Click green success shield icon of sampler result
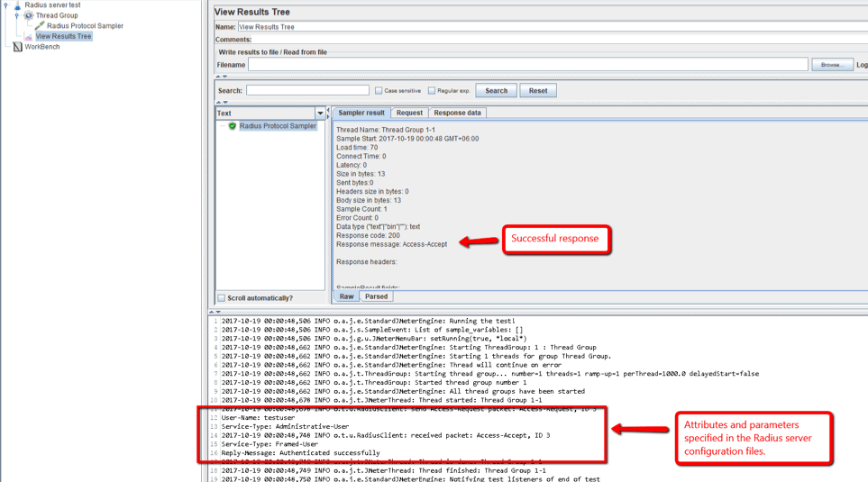The width and height of the screenshot is (868, 482). pos(233,126)
